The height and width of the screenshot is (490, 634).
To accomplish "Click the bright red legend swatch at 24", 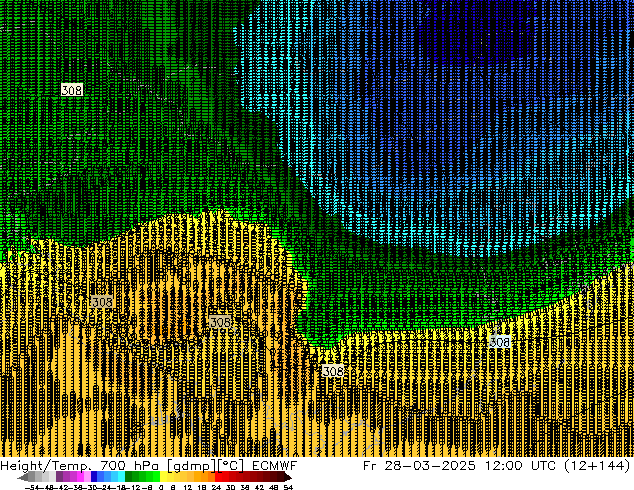I will [x=218, y=477].
